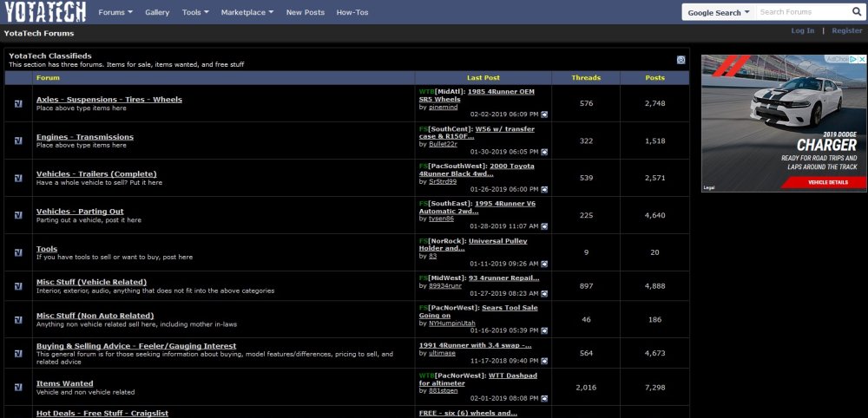Click the Dodge Charger ad image
868x418 pixels.
pyautogui.click(x=784, y=123)
